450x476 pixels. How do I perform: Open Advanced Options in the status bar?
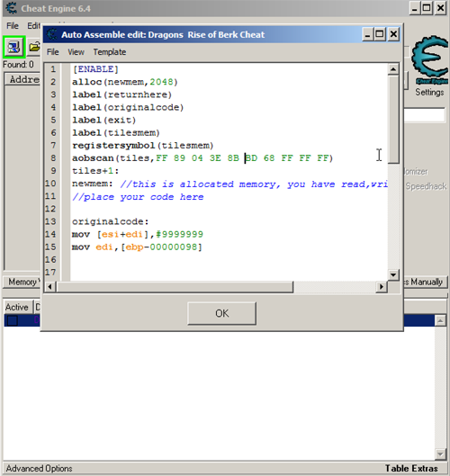pyautogui.click(x=40, y=469)
